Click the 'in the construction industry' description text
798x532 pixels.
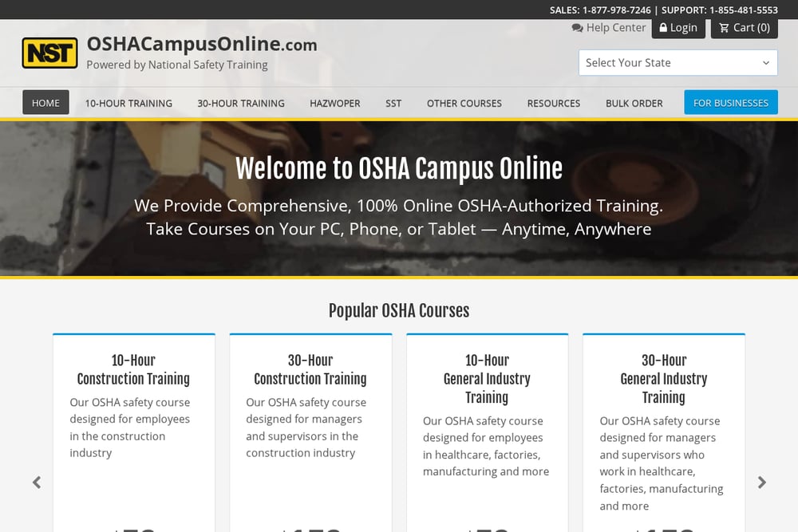coord(117,444)
